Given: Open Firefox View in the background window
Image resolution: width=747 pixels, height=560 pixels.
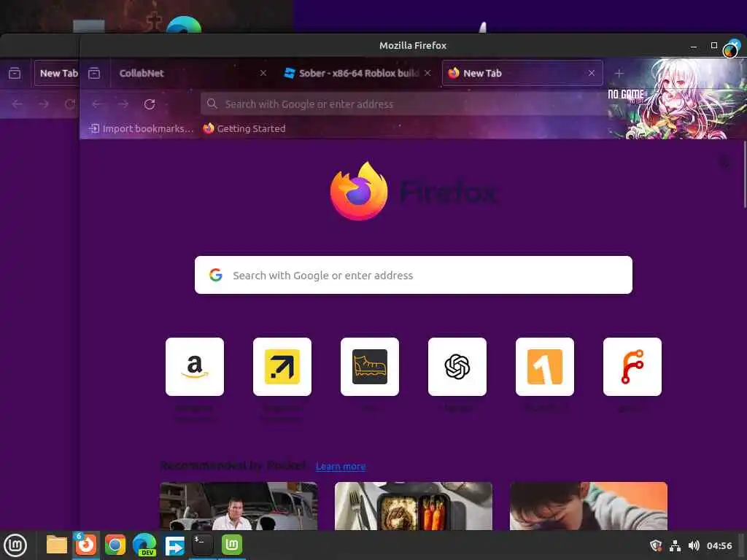Looking at the screenshot, I should point(15,73).
